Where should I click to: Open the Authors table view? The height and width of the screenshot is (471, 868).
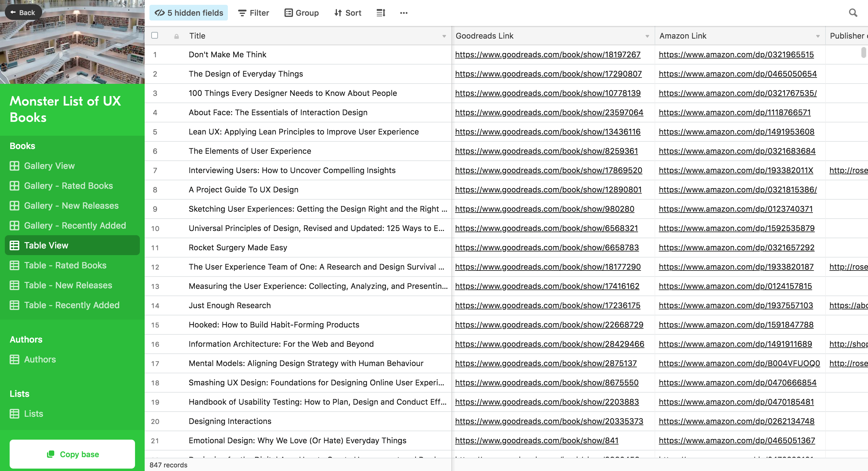72,359
